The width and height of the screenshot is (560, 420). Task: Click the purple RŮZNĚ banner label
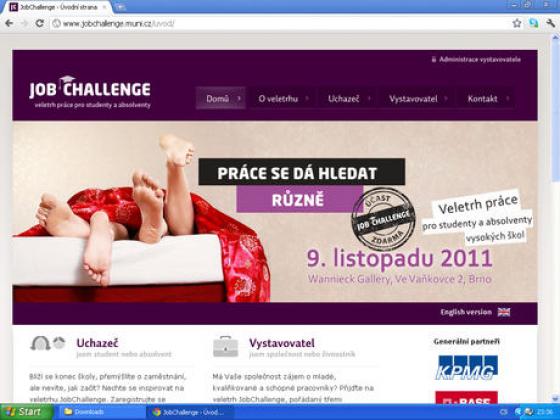(x=299, y=200)
